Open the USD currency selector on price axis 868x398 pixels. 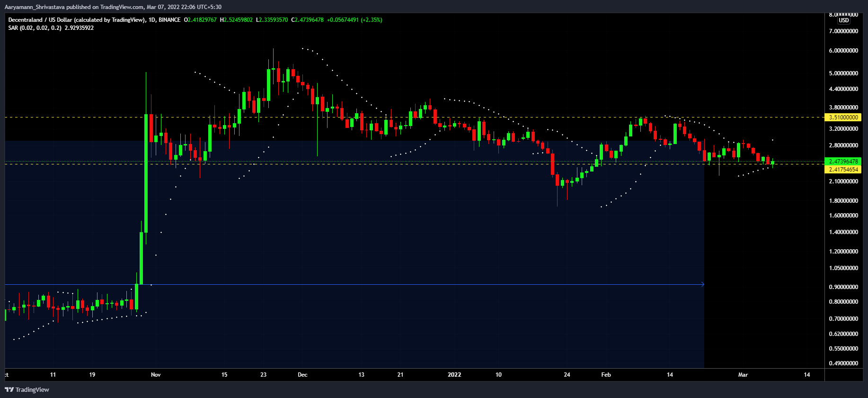click(x=844, y=20)
